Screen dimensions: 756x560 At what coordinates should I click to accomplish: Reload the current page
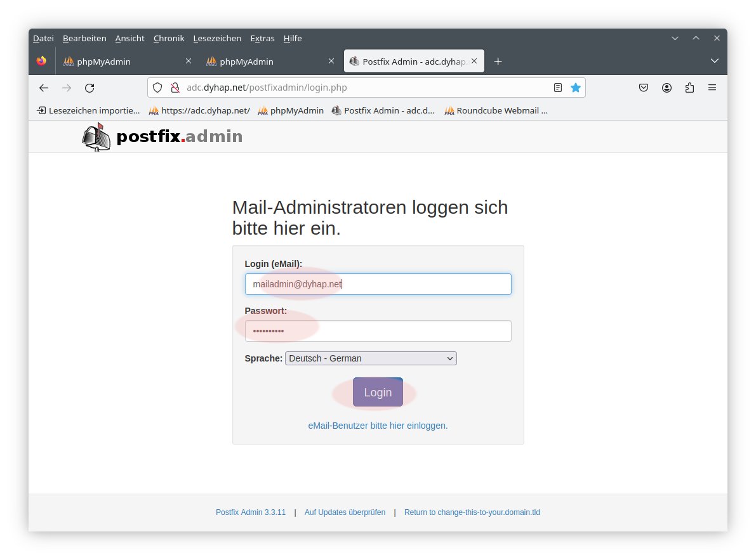coord(90,88)
